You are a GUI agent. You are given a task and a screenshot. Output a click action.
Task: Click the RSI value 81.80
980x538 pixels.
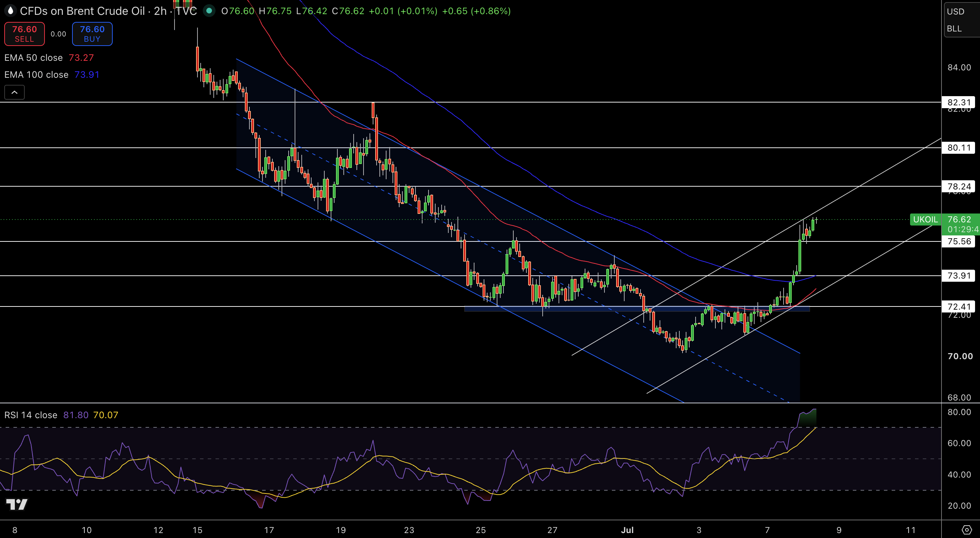[76, 415]
